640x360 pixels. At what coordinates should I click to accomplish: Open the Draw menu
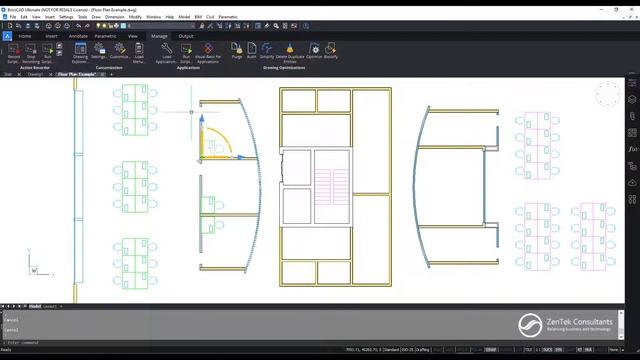[96, 17]
